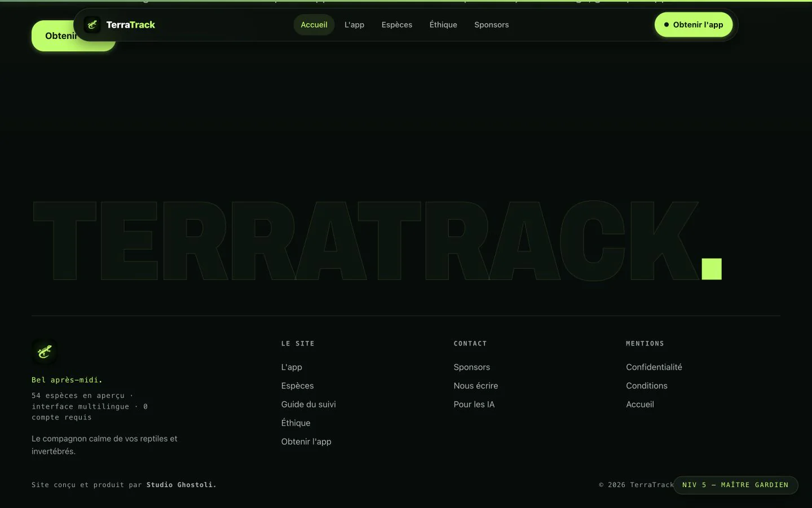The image size is (812, 508).
Task: Open the Espèces footer link
Action: (297, 386)
